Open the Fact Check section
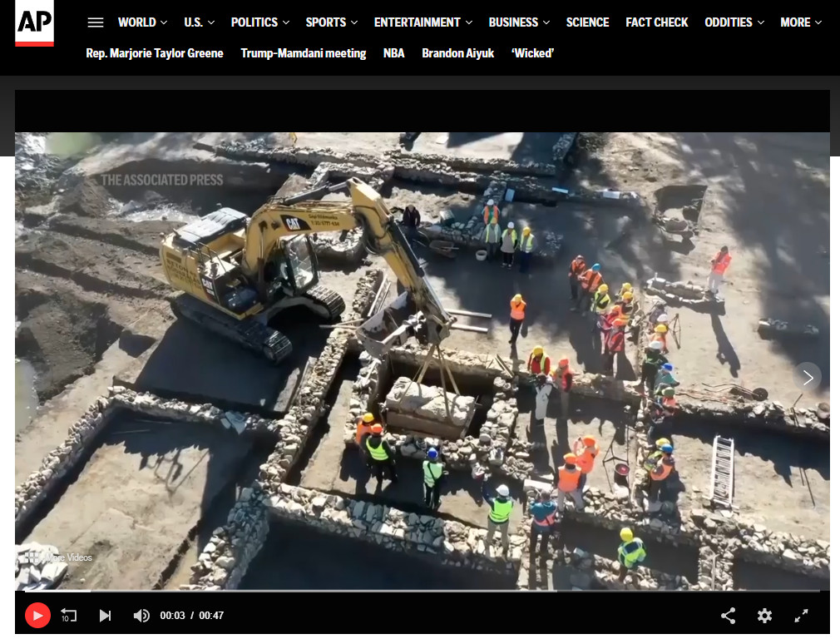 coord(656,22)
